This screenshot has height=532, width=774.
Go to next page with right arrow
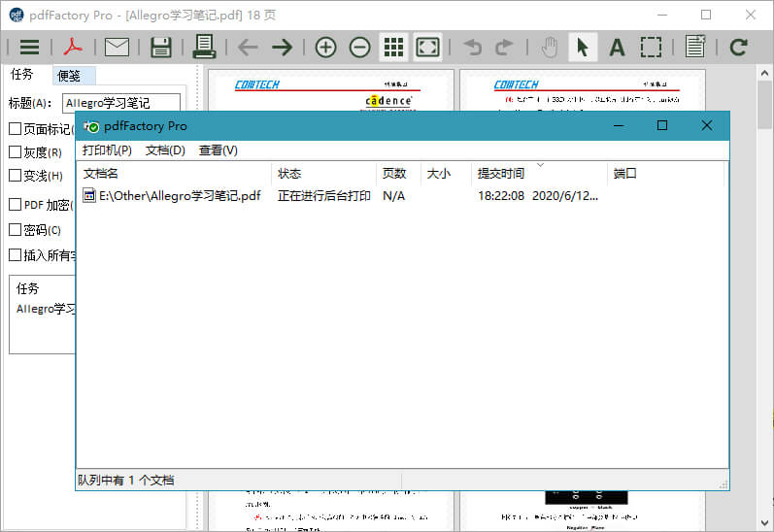(282, 48)
